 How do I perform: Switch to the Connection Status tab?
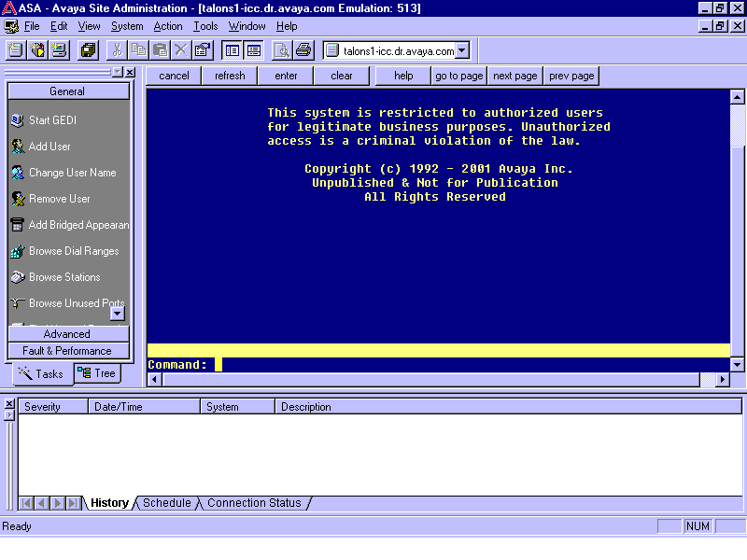click(x=254, y=503)
